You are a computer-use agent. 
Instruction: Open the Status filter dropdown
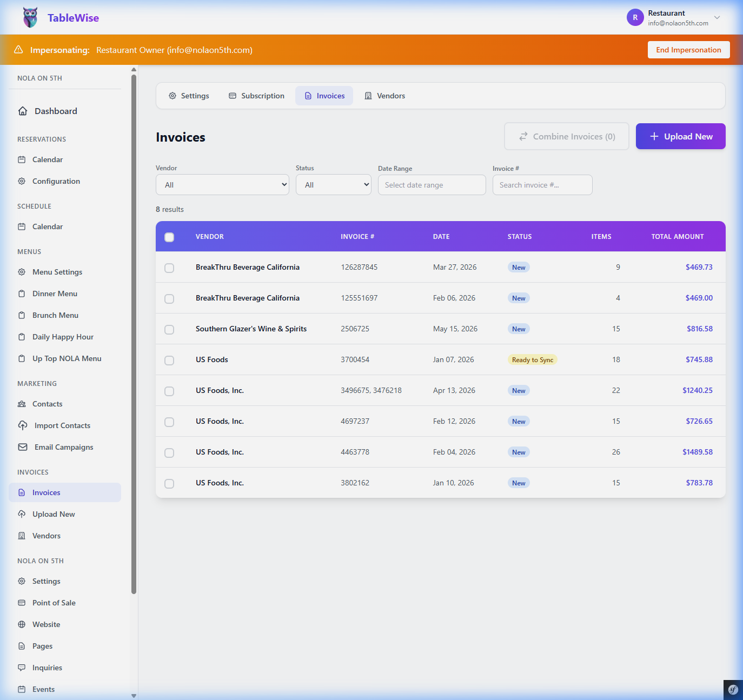tap(334, 185)
